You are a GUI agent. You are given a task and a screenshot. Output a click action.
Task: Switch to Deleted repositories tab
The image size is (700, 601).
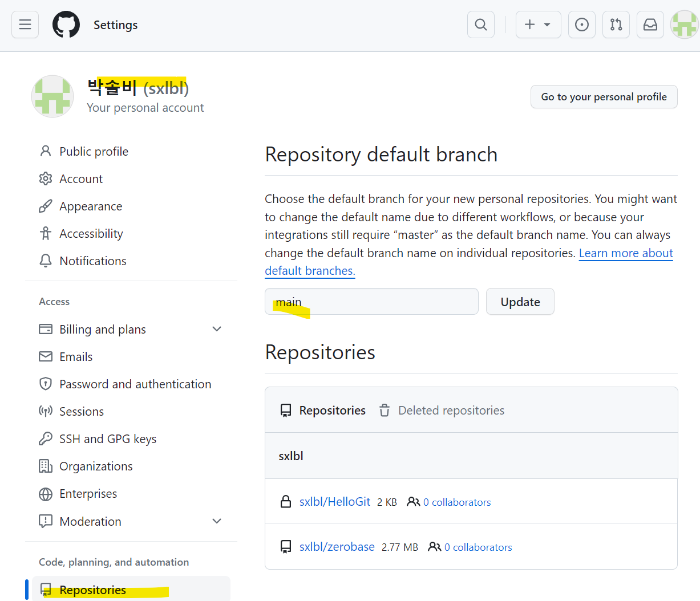pos(442,410)
